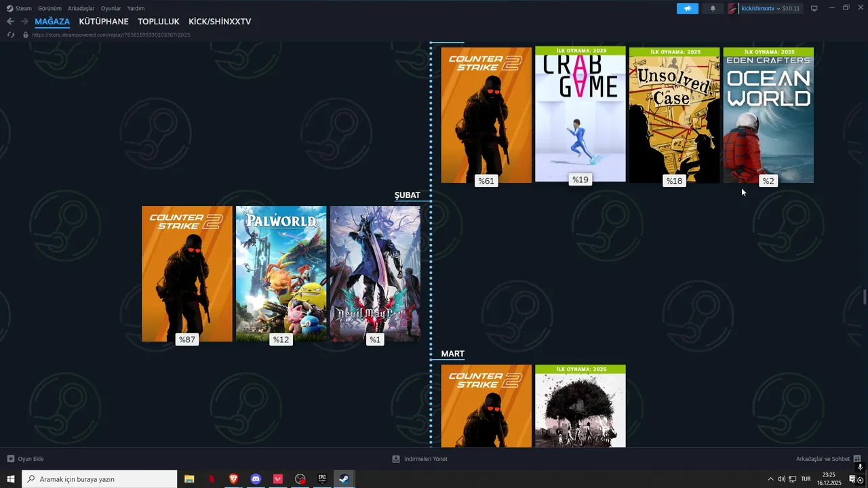Viewport: 868px width, 488px height.
Task: Click the page vertical scrollbar handle
Action: (865, 297)
